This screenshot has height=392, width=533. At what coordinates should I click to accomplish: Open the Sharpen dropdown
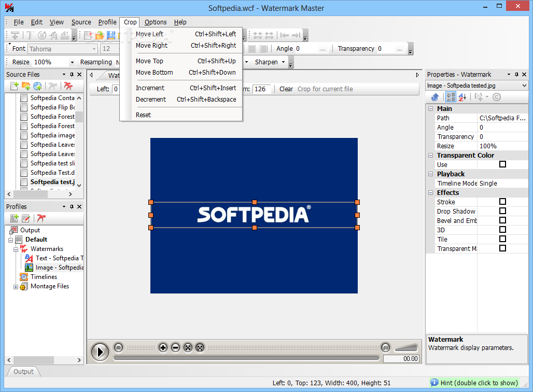[x=283, y=62]
